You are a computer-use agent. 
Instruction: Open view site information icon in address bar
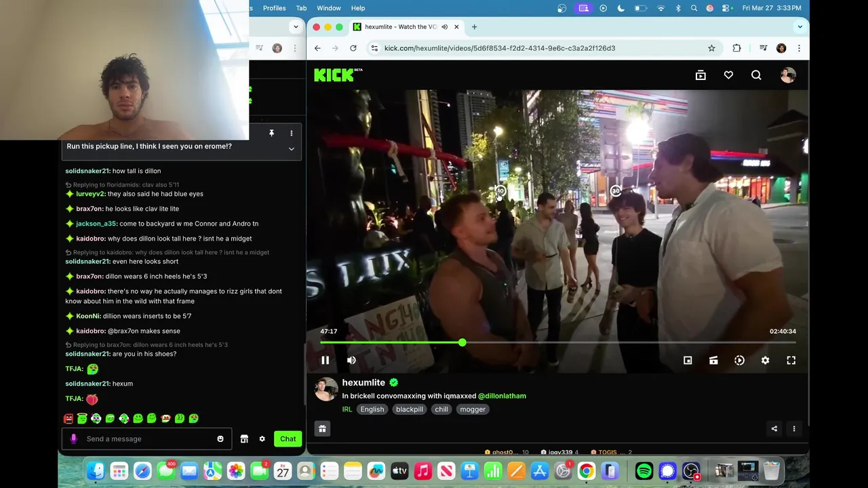click(374, 48)
